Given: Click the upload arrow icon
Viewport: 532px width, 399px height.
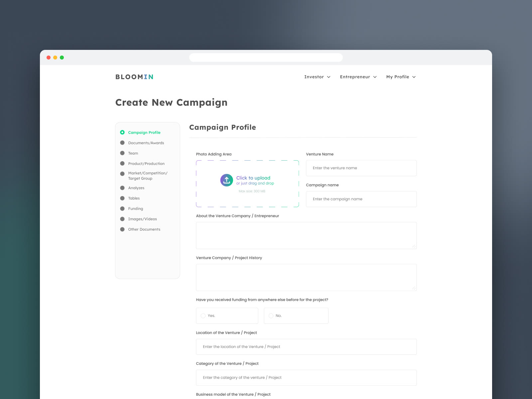Looking at the screenshot, I should tap(227, 180).
